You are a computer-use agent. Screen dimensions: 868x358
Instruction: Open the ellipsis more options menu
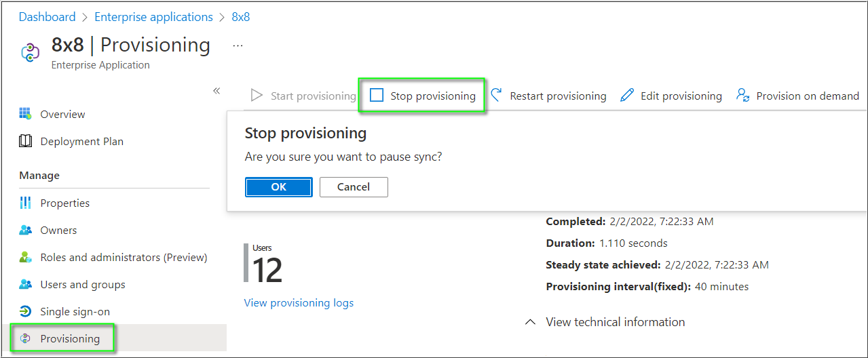click(x=238, y=45)
